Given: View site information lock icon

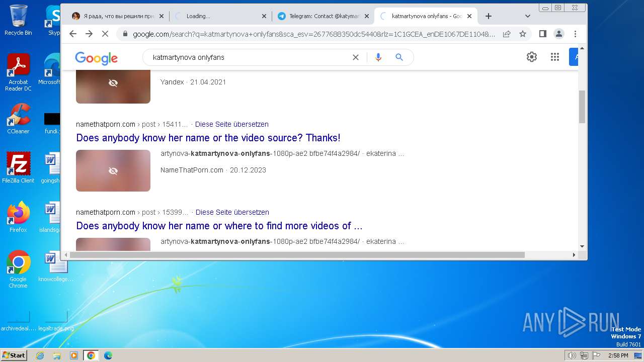Looking at the screenshot, I should pos(125,34).
